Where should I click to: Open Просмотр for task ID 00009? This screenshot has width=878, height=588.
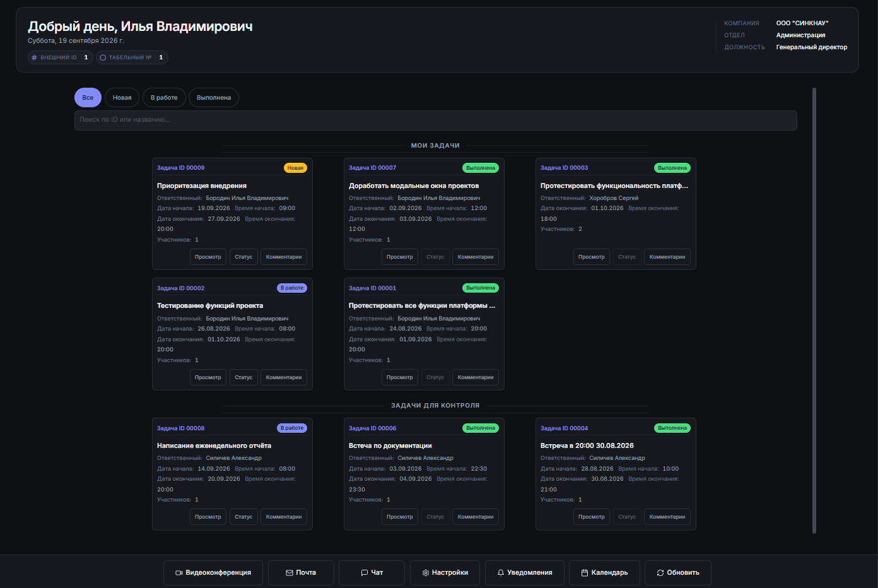[208, 257]
